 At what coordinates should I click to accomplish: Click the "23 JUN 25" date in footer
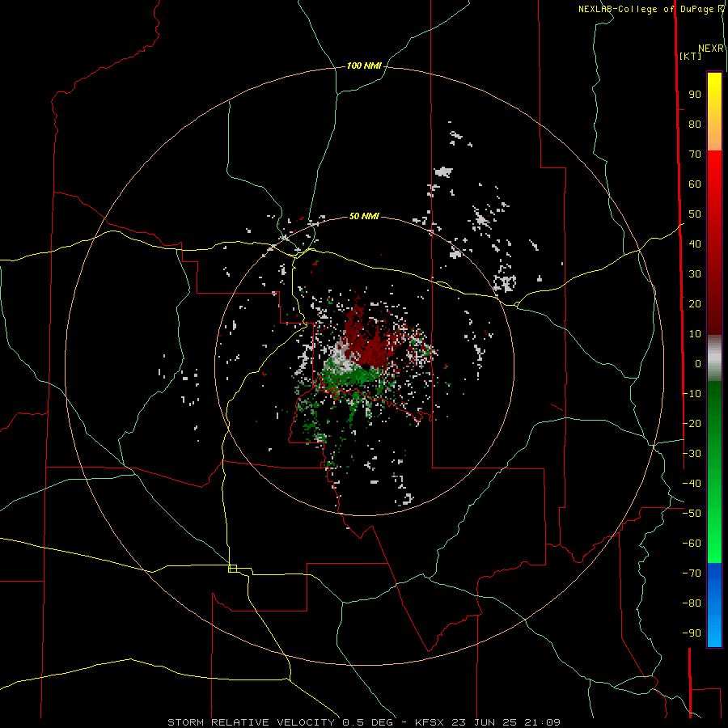tap(484, 722)
